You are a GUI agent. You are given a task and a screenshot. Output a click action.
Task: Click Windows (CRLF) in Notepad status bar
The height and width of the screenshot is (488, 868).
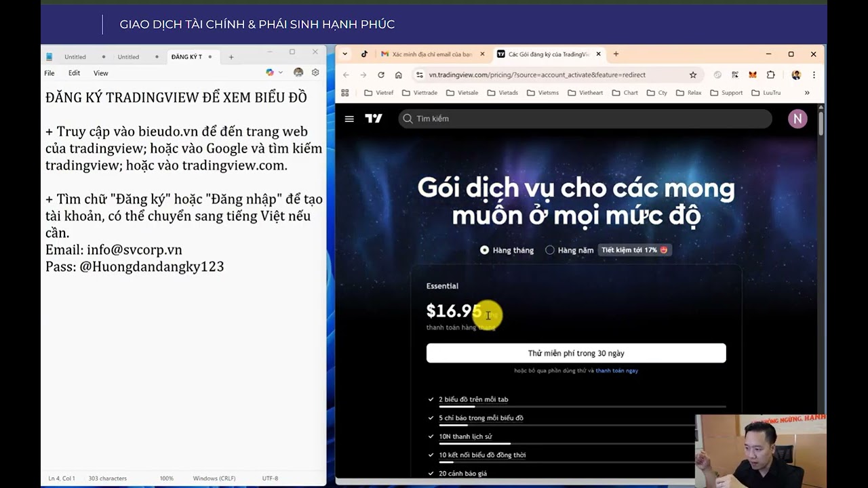[214, 479]
